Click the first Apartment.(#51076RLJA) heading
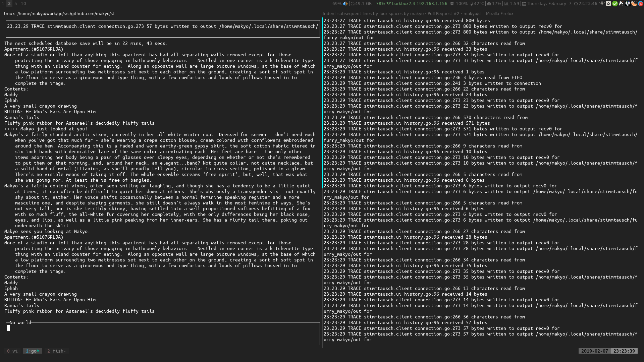The height and width of the screenshot is (362, 644). tap(34, 49)
